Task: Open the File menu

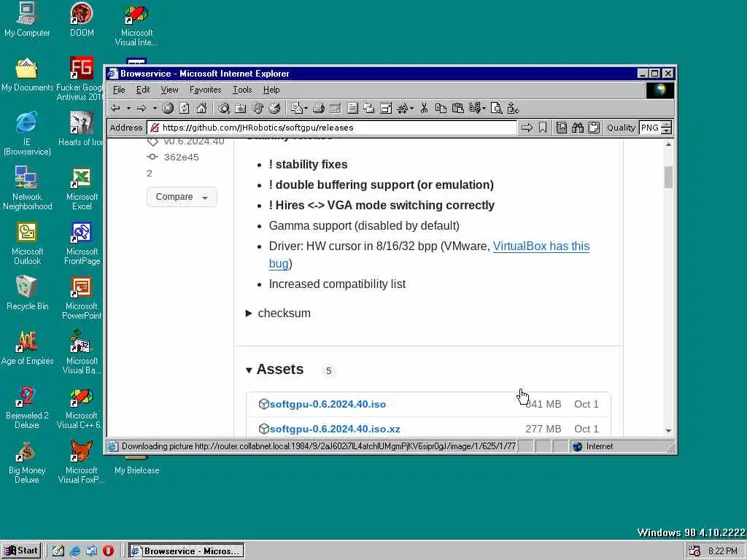Action: point(119,90)
